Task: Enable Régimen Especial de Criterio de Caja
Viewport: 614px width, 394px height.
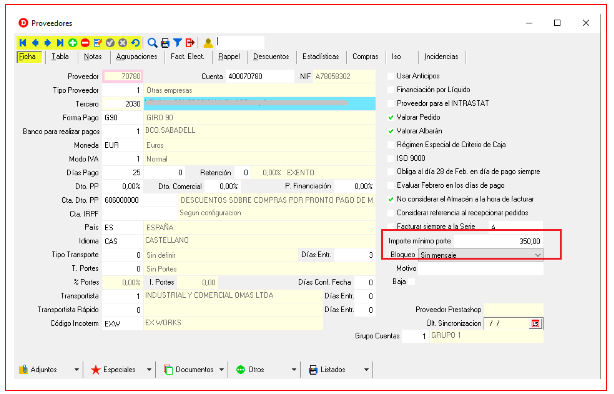Action: click(x=390, y=145)
